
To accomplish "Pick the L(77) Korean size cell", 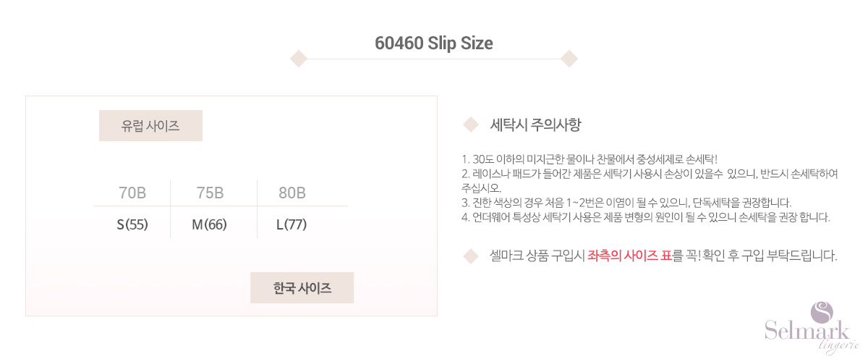I will (292, 224).
